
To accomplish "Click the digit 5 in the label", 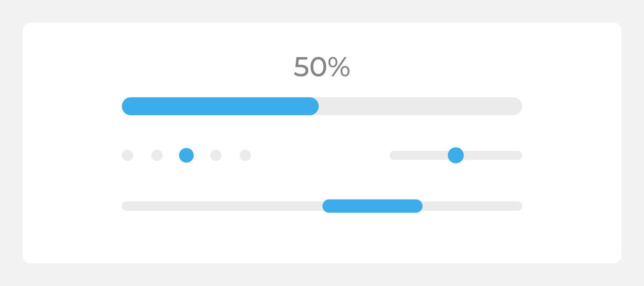I will 301,67.
